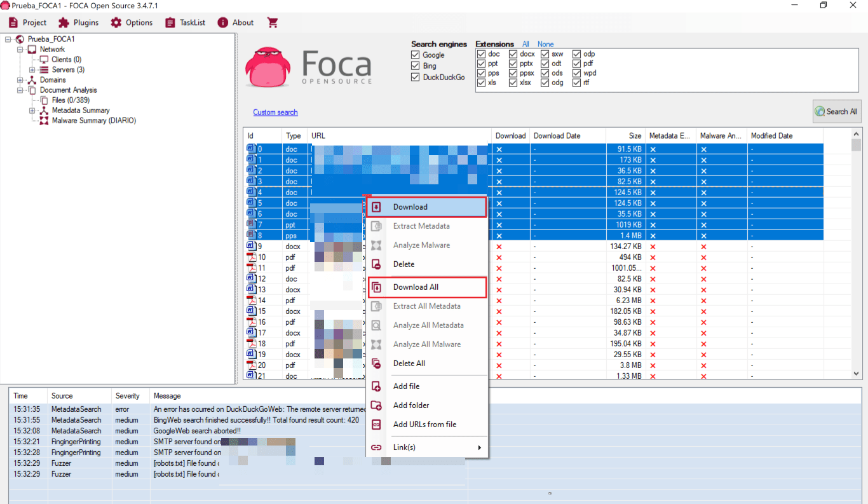
Task: Open the Custom search link
Action: (275, 112)
